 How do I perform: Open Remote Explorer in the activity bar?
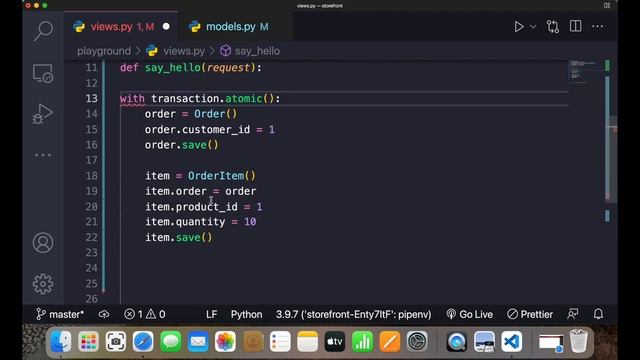pyautogui.click(x=43, y=74)
